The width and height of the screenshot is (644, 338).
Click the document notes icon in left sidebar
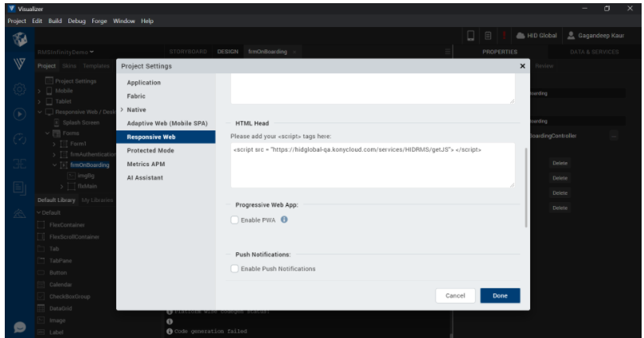click(19, 188)
